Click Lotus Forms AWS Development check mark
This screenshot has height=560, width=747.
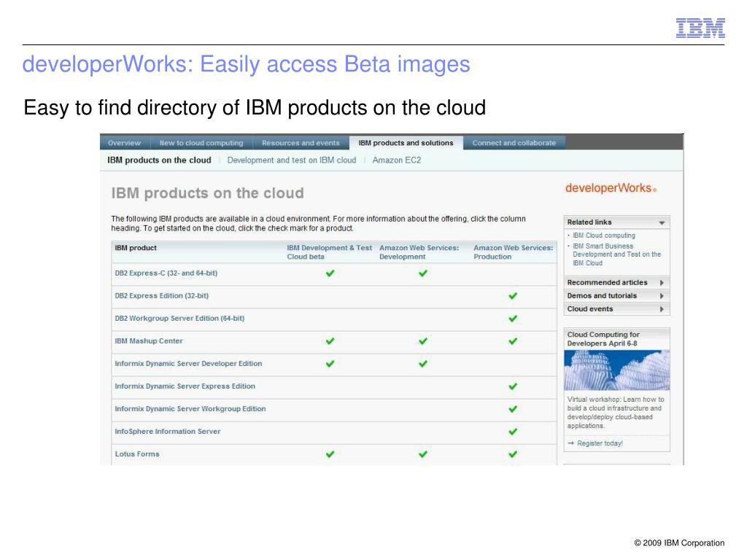click(422, 454)
